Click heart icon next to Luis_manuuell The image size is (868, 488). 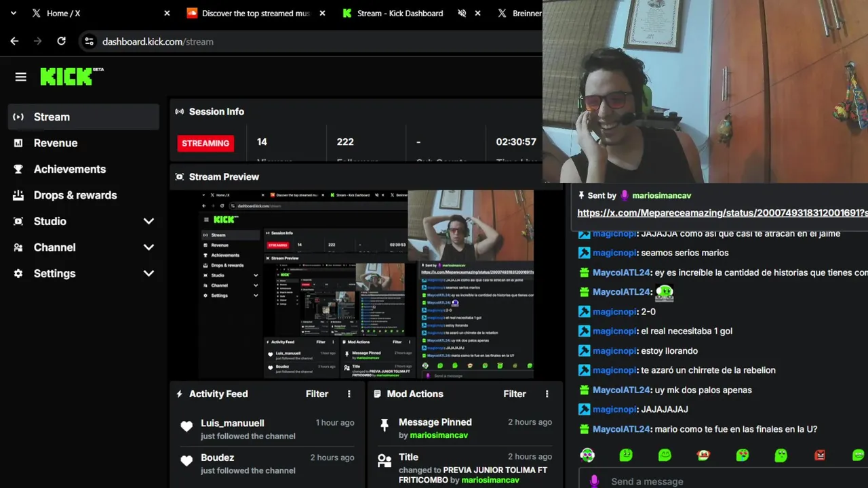pos(186,426)
